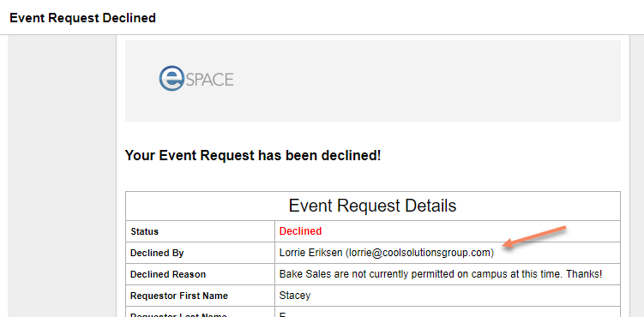Click the gray left margin panel
This screenshot has width=644, height=317.
coord(62,176)
